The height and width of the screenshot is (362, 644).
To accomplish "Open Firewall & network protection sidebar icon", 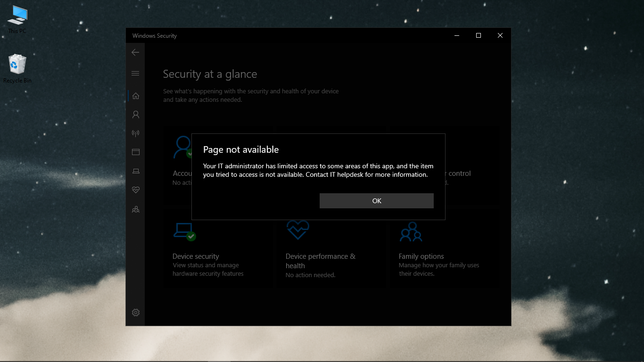I will point(136,133).
